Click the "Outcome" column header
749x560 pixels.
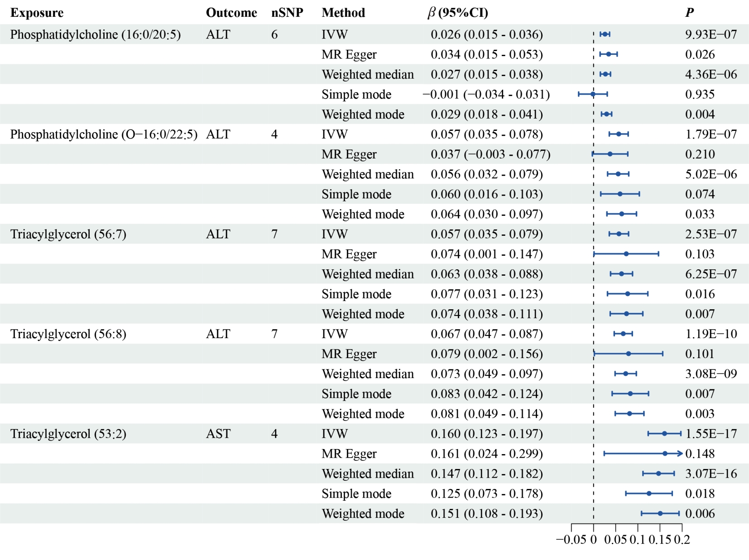(x=231, y=13)
